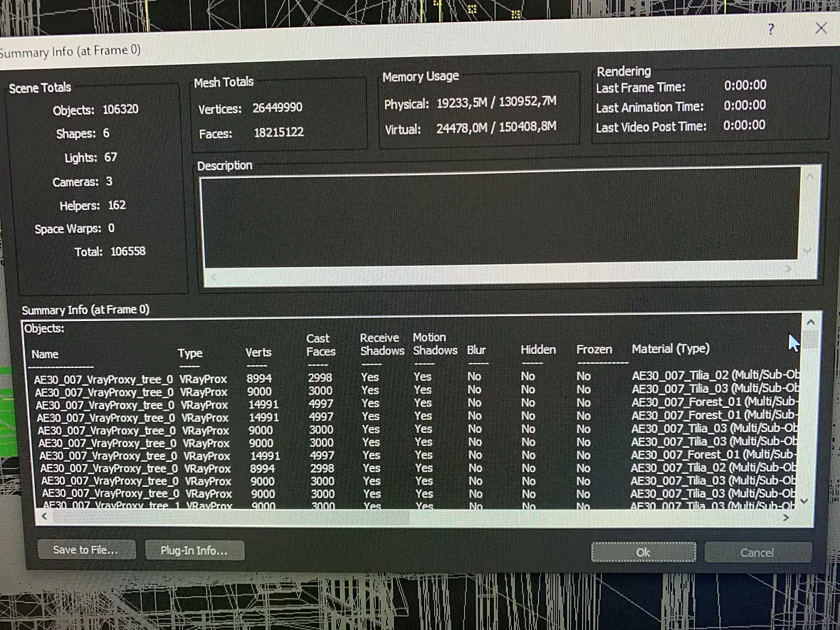Click the Physical memory usage value
This screenshot has height=630, width=840.
[x=496, y=103]
